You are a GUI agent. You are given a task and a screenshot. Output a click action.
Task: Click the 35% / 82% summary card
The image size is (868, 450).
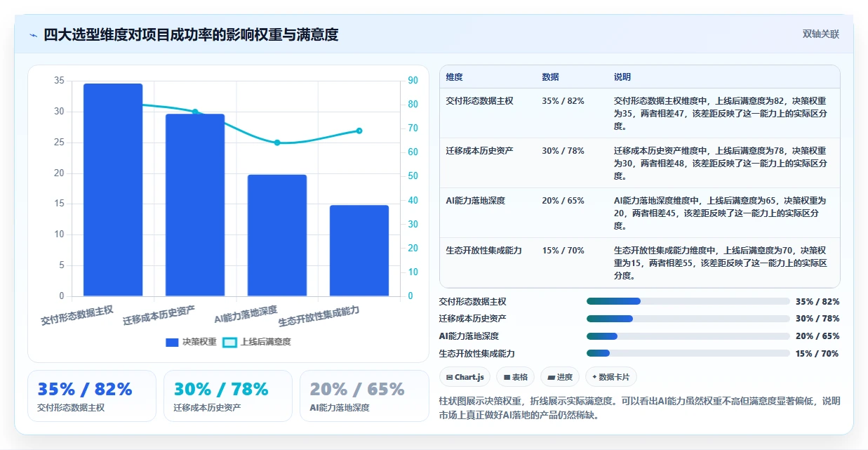click(92, 396)
